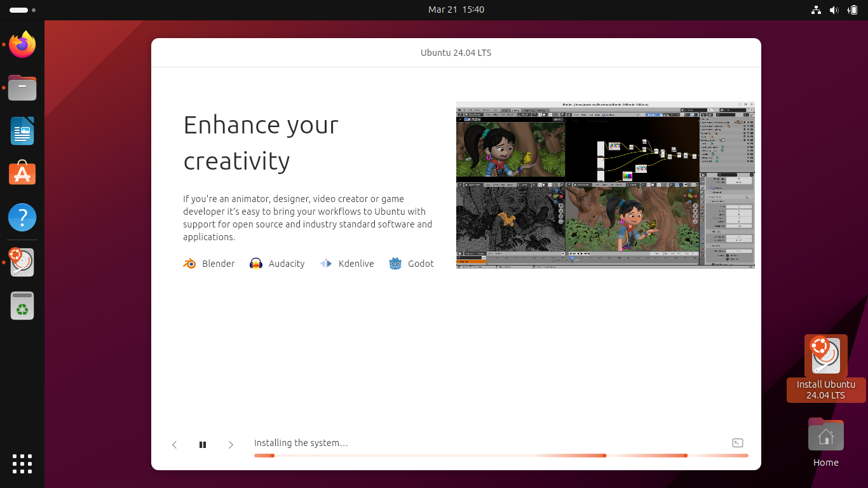Launch LibreOffice Writer from dock
This screenshot has width=868, height=488.
tap(22, 131)
